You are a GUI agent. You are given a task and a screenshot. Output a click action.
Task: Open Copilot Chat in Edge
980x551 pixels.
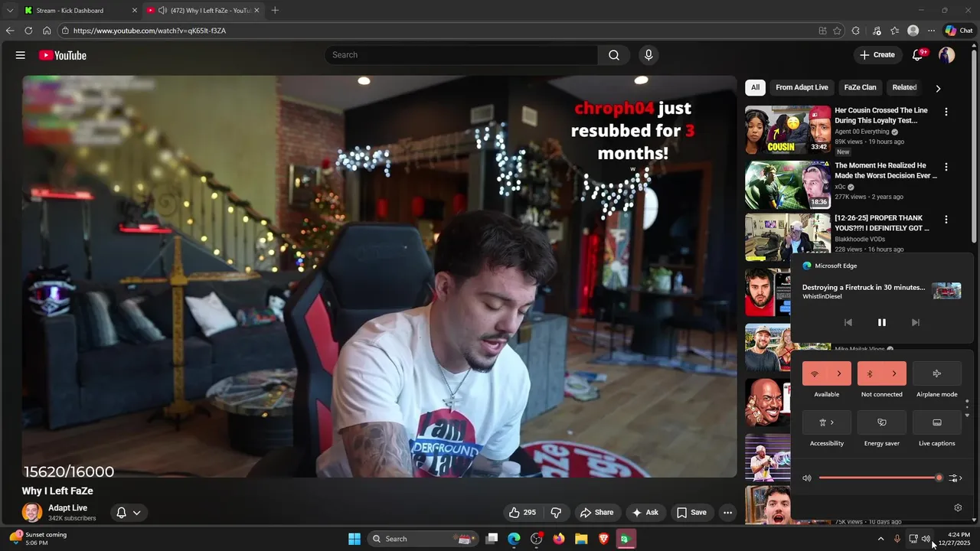pyautogui.click(x=959, y=31)
